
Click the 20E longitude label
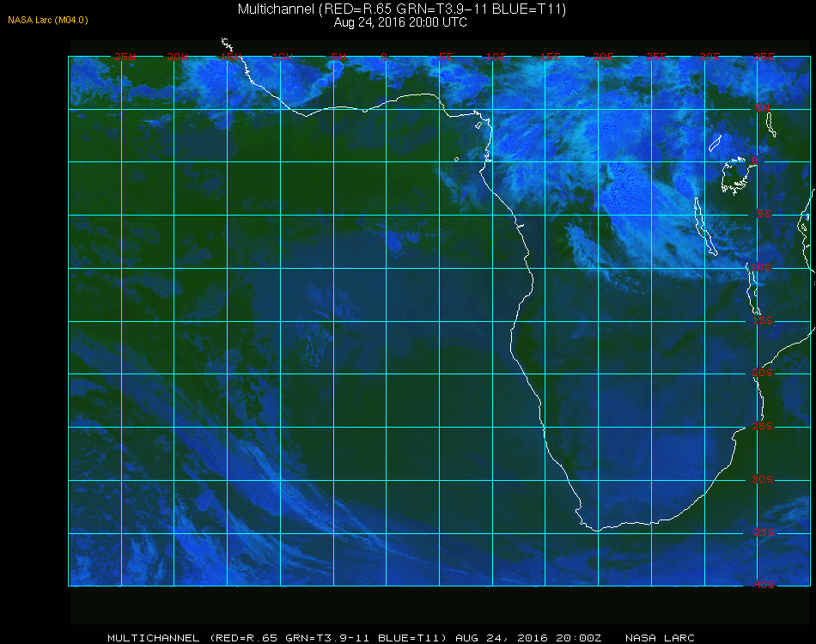[x=603, y=57]
